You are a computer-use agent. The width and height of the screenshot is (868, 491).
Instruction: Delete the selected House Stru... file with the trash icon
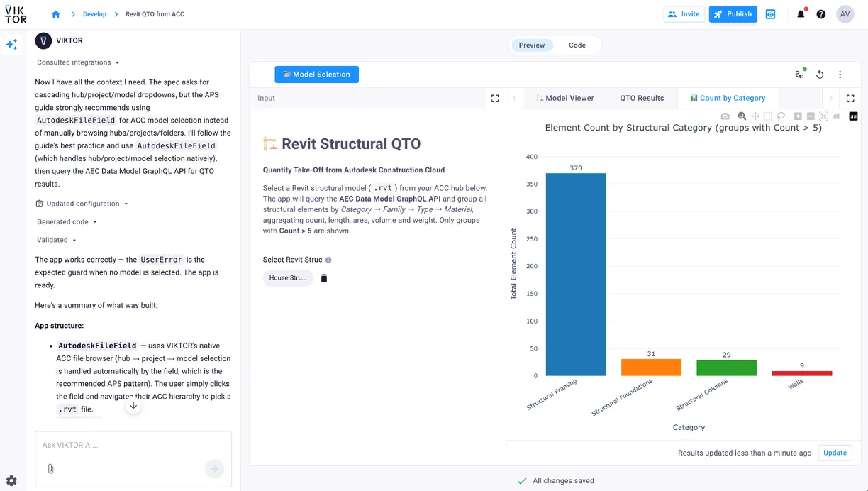324,278
